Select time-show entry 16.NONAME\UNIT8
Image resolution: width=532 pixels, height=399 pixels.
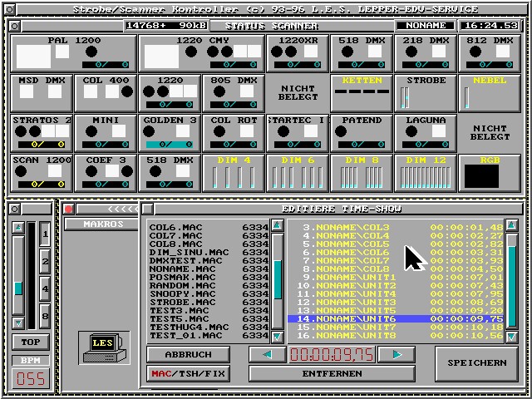(396, 336)
